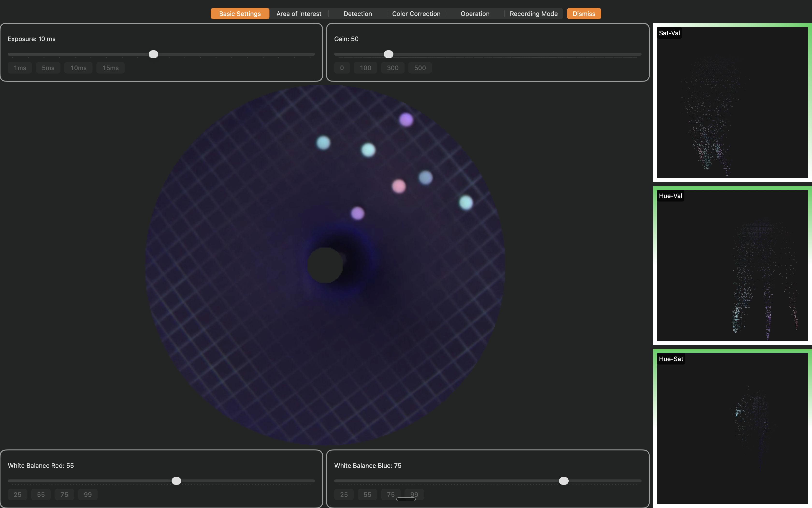Choose the 15ms exposure preset

(110, 68)
